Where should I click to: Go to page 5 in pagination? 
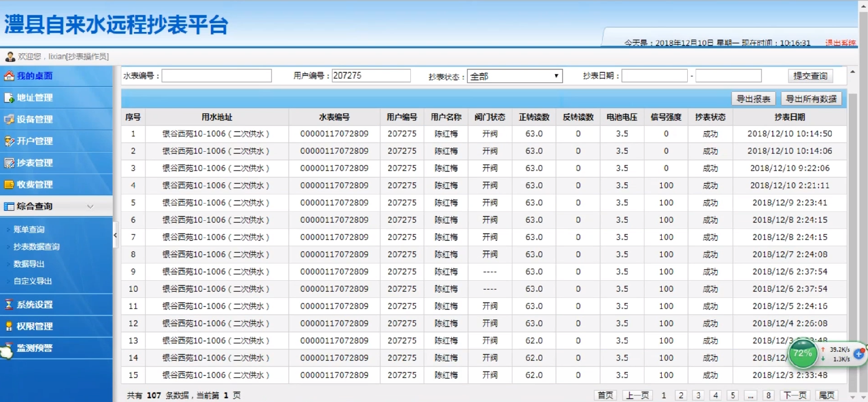(733, 395)
